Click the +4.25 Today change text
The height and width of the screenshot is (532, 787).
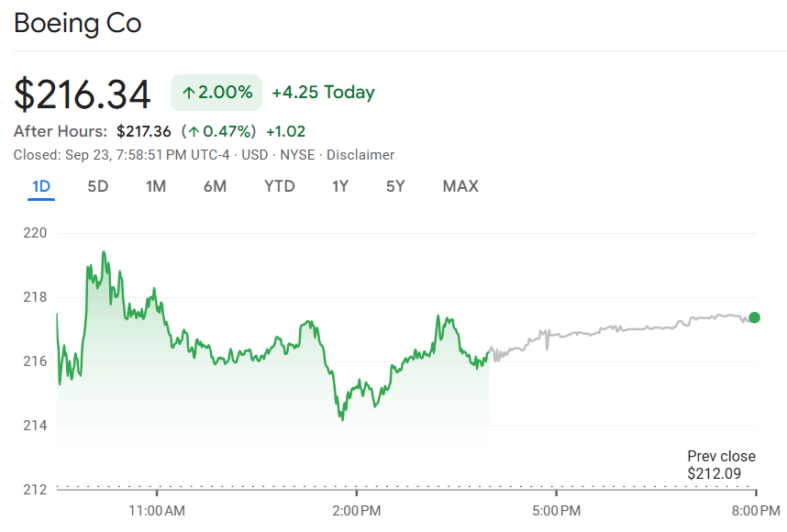pos(323,92)
